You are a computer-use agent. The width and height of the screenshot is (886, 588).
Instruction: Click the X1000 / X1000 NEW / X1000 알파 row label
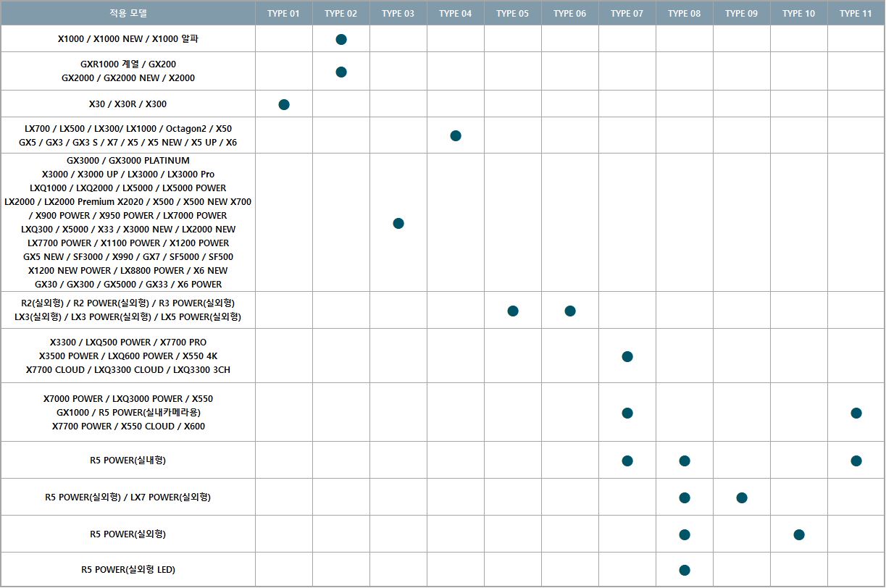point(128,39)
